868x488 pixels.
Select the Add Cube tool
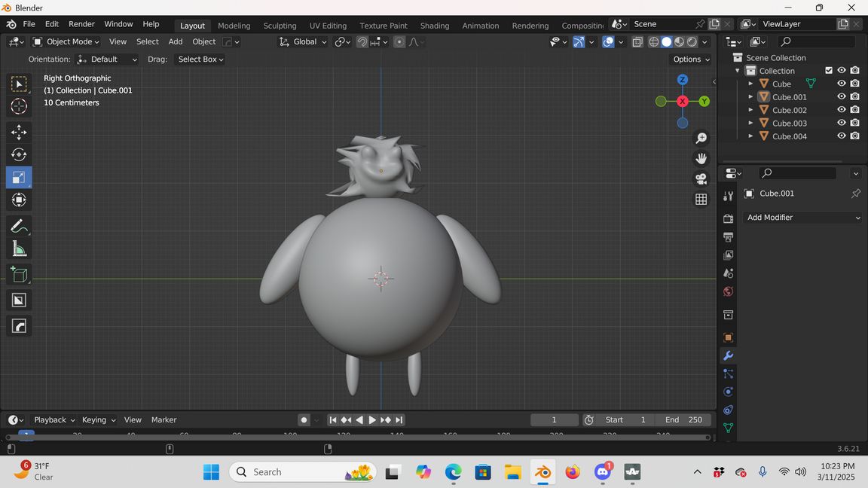[x=19, y=275]
